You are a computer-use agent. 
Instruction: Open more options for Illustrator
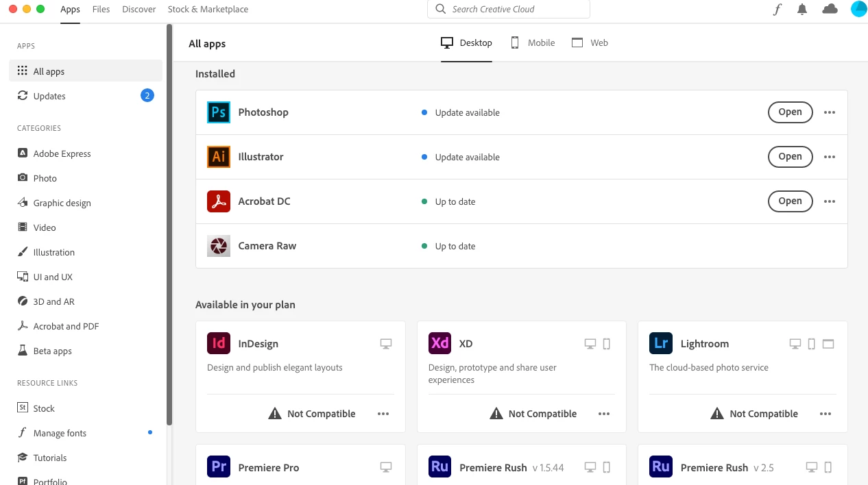830,157
